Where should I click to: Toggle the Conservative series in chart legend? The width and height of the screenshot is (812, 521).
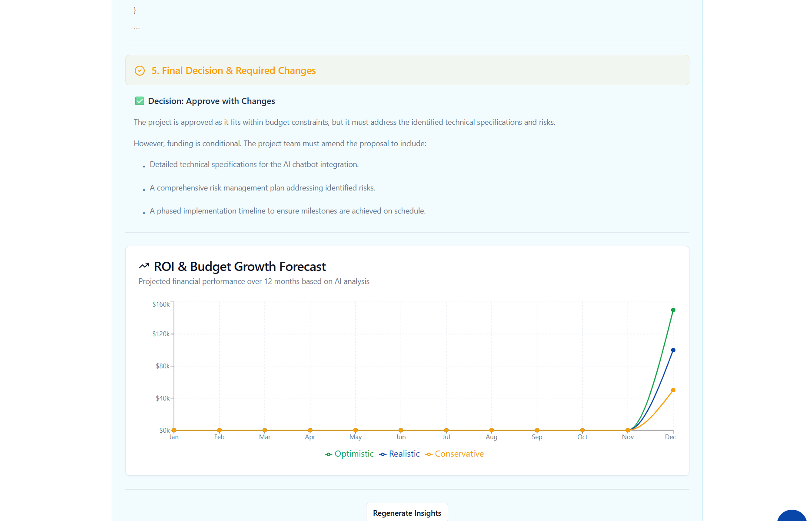pyautogui.click(x=455, y=454)
